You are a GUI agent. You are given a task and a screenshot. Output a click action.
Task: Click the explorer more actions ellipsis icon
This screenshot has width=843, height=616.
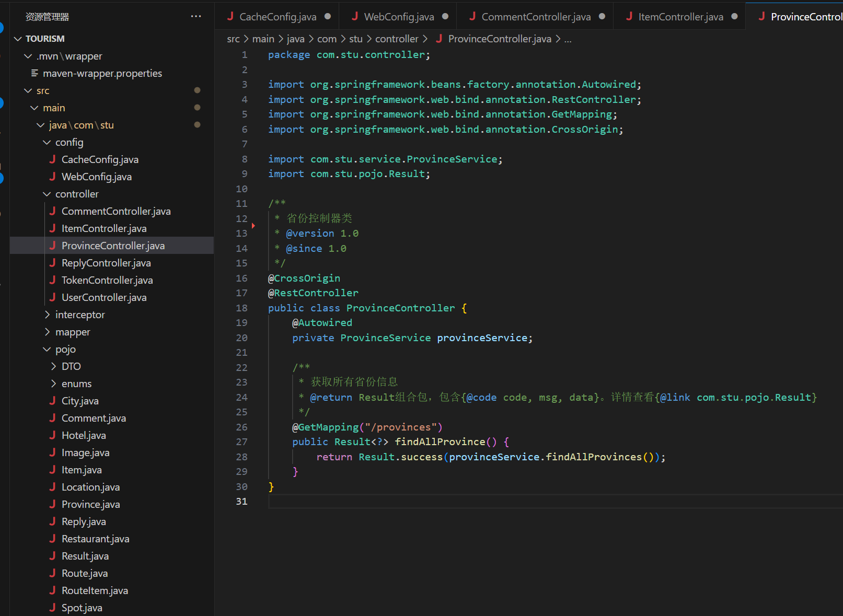pyautogui.click(x=196, y=16)
